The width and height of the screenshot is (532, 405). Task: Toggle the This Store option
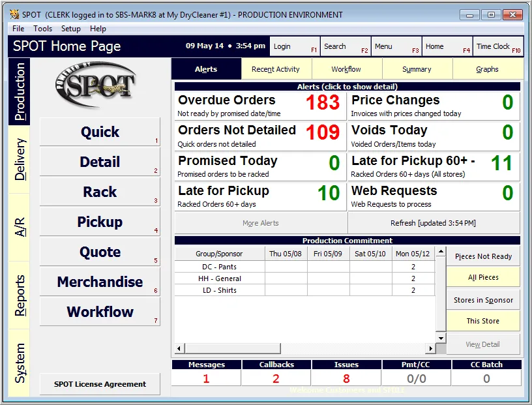click(483, 320)
